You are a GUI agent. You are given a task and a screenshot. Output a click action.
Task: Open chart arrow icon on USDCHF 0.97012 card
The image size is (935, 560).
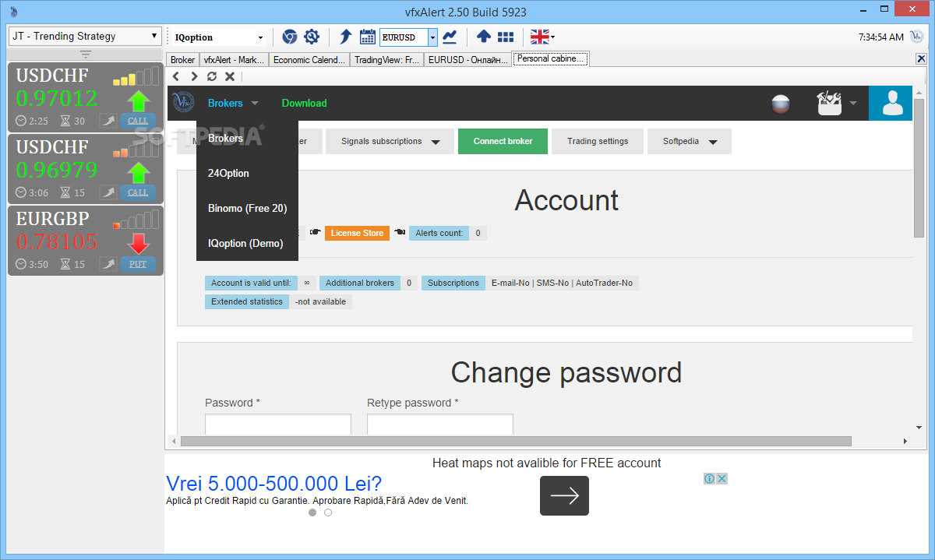pos(108,121)
